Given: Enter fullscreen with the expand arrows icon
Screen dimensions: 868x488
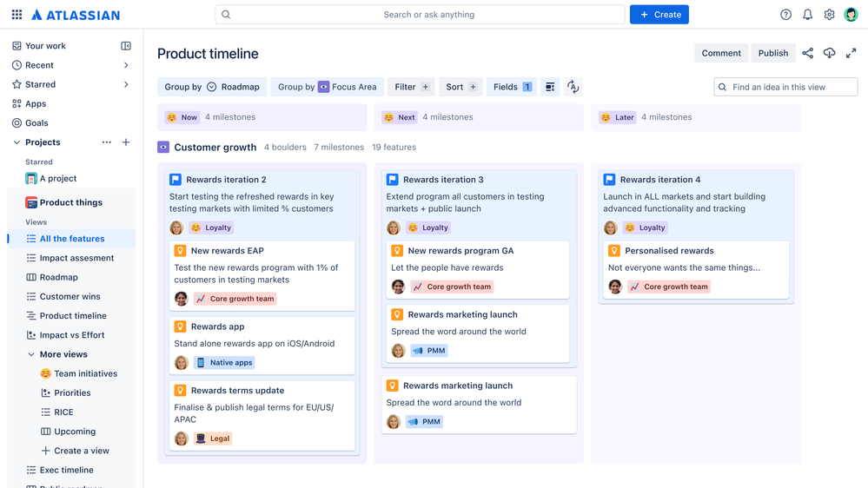Looking at the screenshot, I should [x=851, y=53].
